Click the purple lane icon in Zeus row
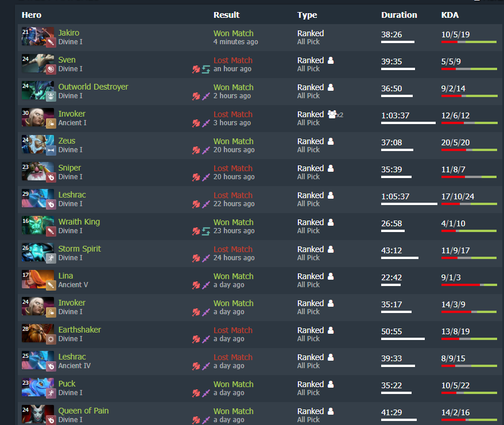 [x=206, y=150]
